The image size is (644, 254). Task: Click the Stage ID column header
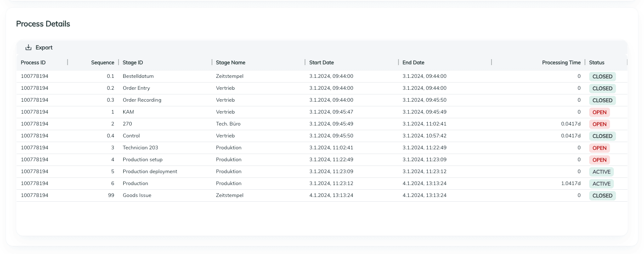pos(133,63)
